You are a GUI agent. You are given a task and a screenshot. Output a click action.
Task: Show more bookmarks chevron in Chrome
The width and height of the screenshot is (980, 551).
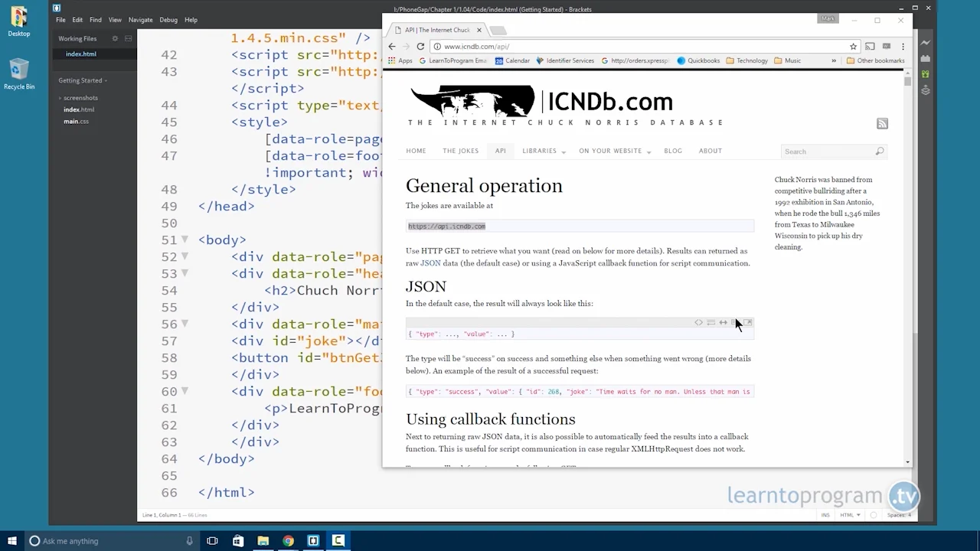pyautogui.click(x=834, y=61)
